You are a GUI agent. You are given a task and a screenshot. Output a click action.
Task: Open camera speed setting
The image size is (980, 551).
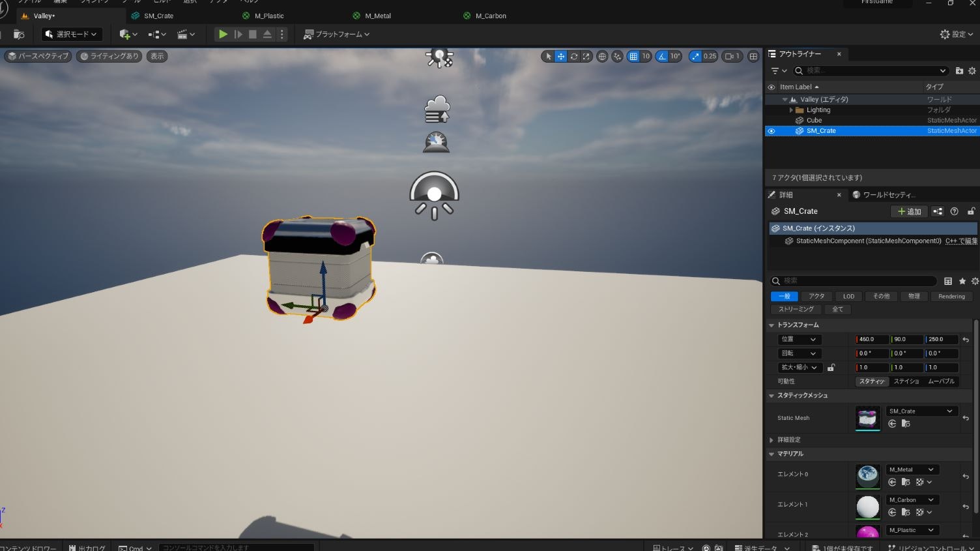tap(732, 57)
